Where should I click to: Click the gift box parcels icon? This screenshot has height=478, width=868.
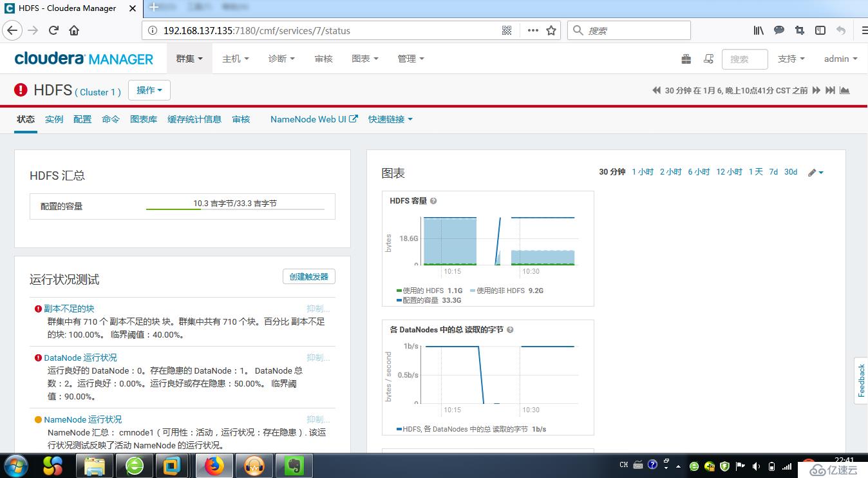(x=686, y=59)
